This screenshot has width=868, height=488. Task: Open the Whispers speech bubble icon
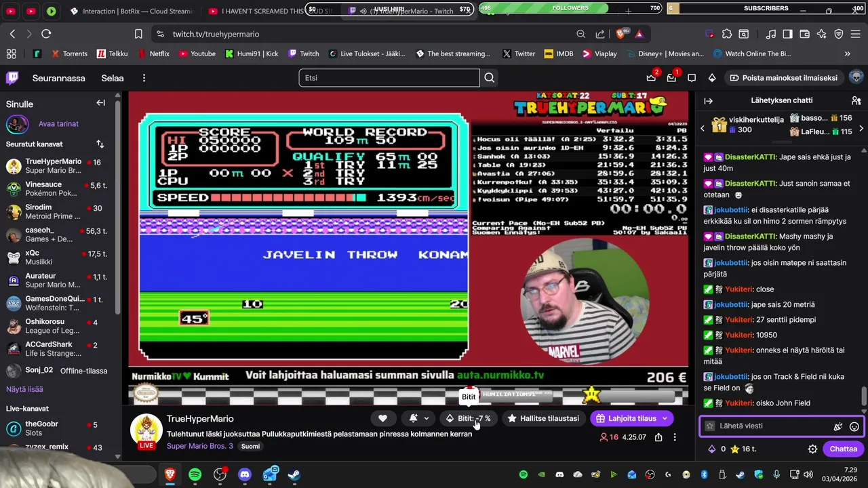pyautogui.click(x=692, y=78)
